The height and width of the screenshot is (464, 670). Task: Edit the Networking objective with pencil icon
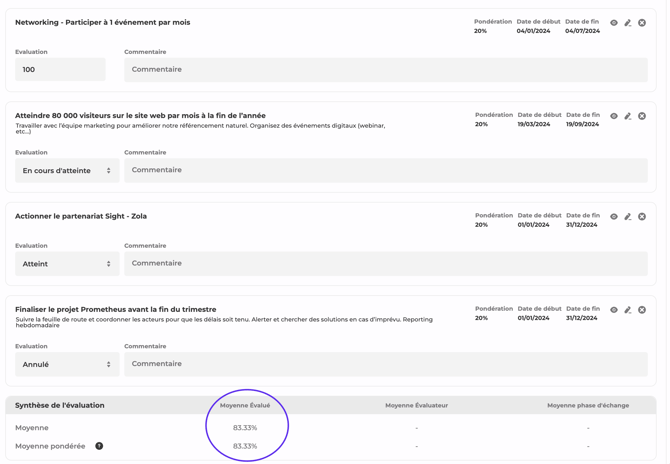[x=628, y=23]
